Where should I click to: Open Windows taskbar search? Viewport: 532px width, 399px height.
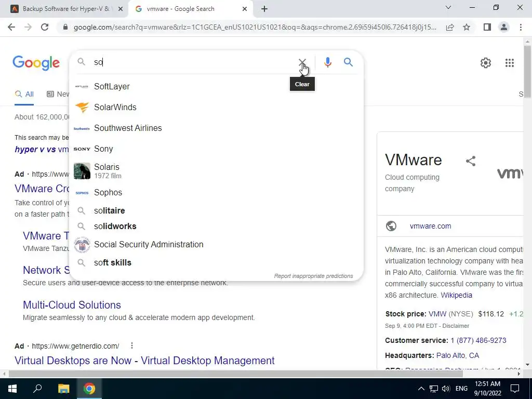(37, 389)
